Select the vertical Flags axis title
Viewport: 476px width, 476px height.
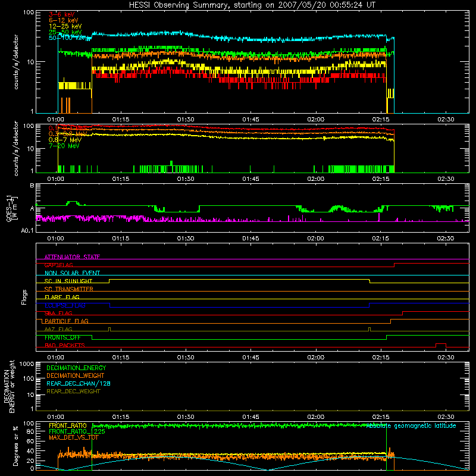click(24, 297)
